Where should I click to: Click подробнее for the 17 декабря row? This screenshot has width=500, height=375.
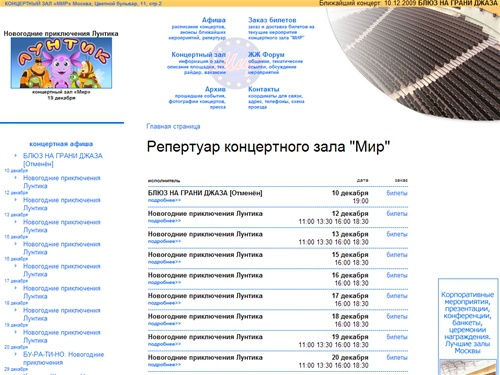point(164,303)
